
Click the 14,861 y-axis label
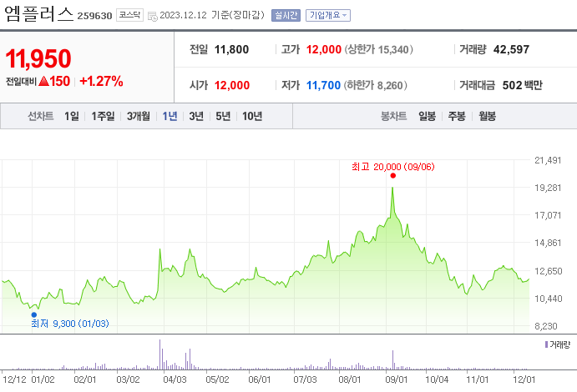click(548, 243)
